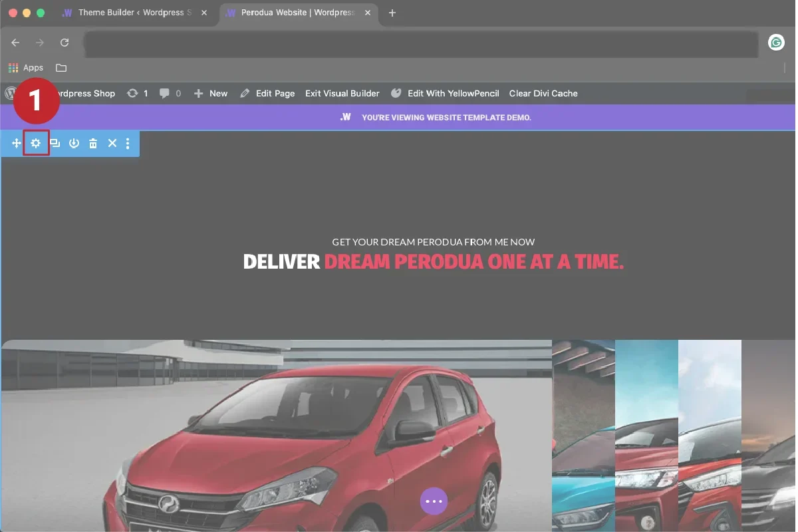The image size is (798, 532).
Task: Reload the page
Action: tap(65, 43)
